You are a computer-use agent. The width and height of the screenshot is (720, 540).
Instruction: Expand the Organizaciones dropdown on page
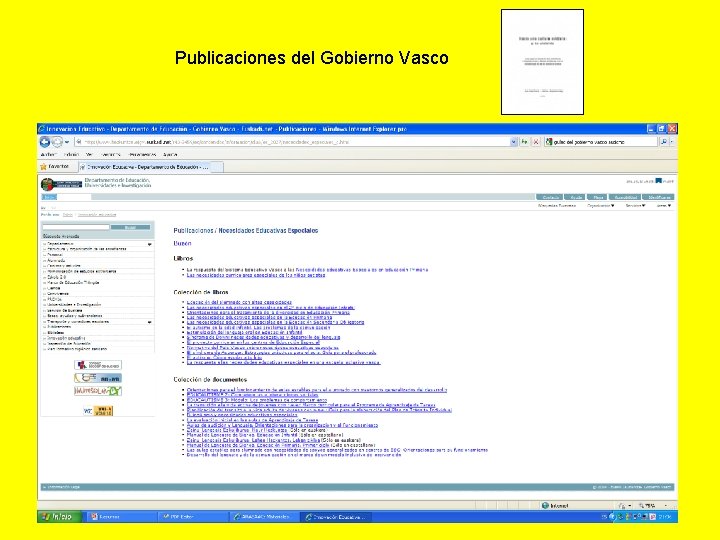[x=601, y=206]
